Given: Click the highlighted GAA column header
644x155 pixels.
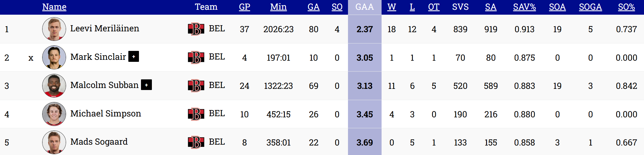Looking at the screenshot, I should click(x=364, y=7).
